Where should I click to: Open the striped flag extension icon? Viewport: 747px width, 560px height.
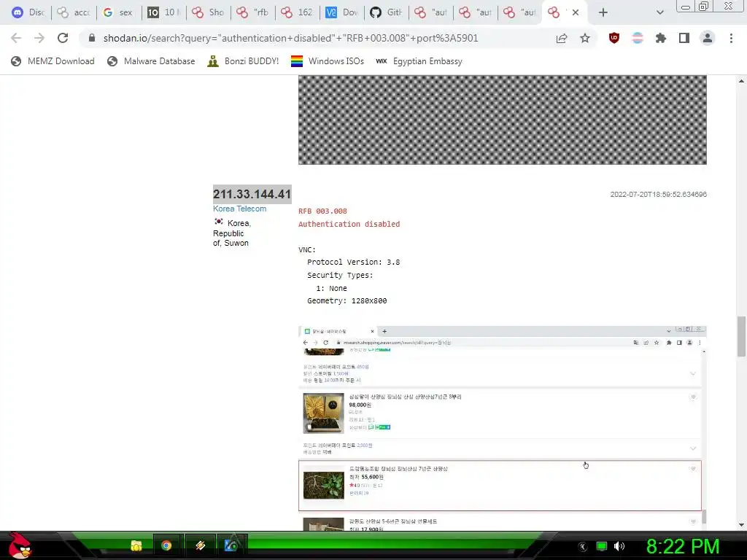coord(638,38)
